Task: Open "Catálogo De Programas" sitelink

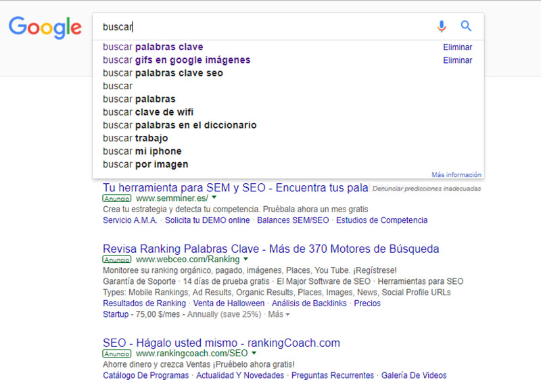Action: [145, 376]
